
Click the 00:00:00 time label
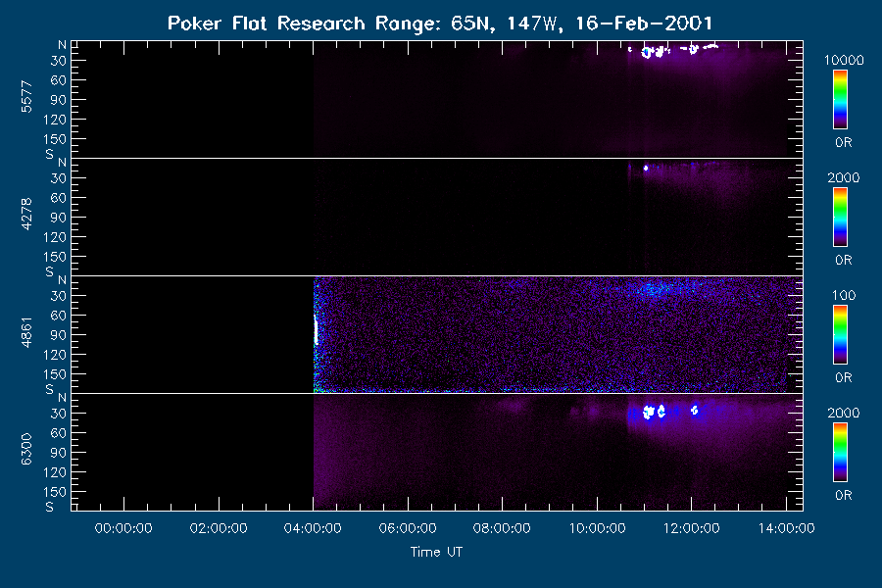point(123,528)
